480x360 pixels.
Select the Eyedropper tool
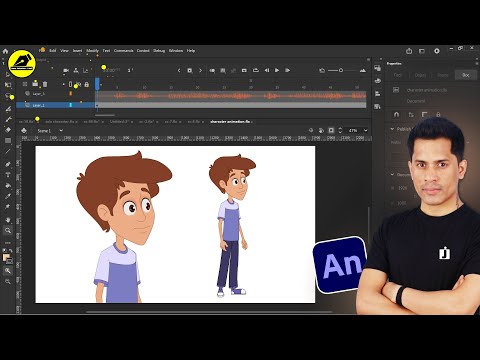8,196
